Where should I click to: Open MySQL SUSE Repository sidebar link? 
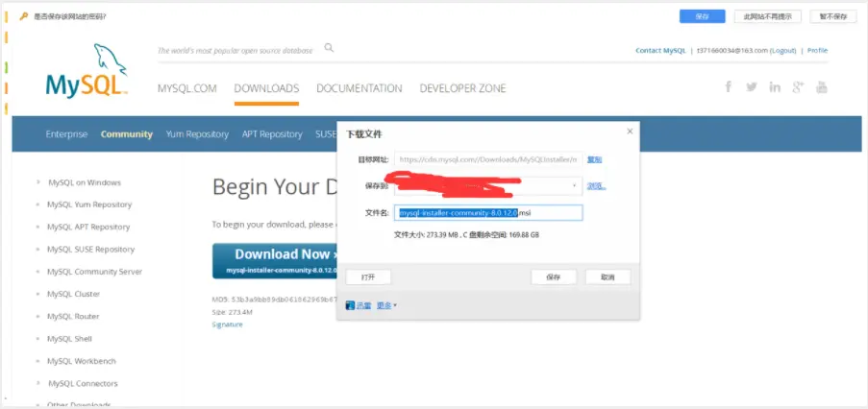[90, 250]
